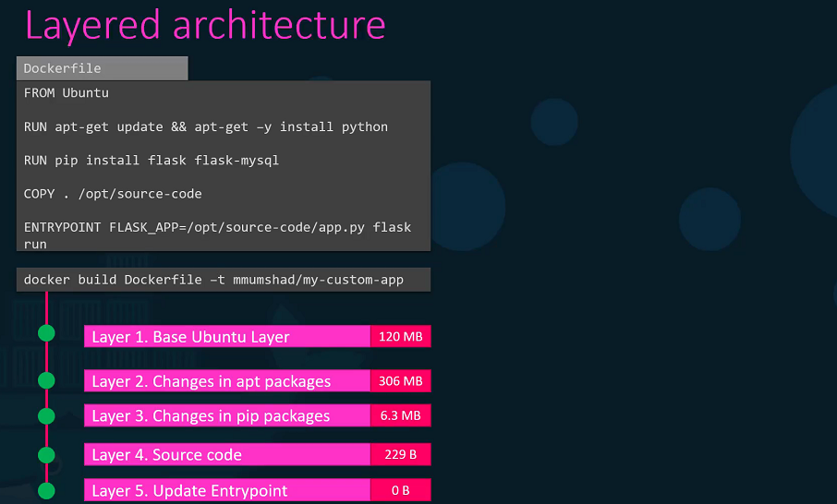837x504 pixels.
Task: Click the 229 B size badge
Action: [401, 455]
